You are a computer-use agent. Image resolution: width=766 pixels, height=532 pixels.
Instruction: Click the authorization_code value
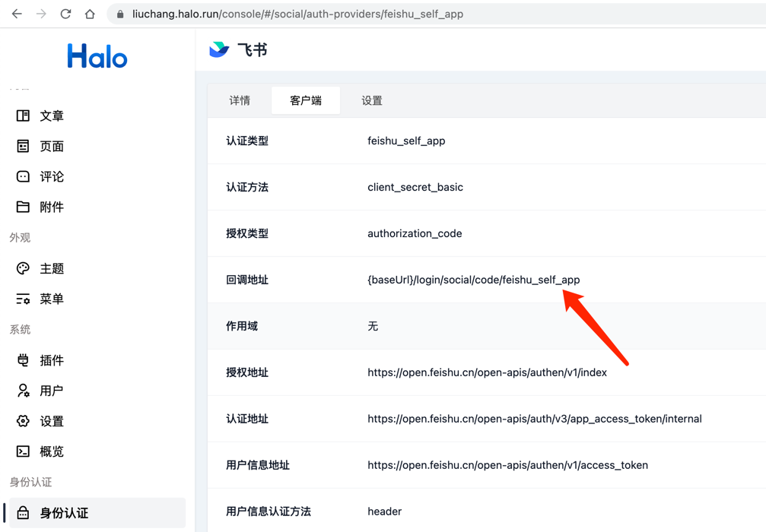415,233
